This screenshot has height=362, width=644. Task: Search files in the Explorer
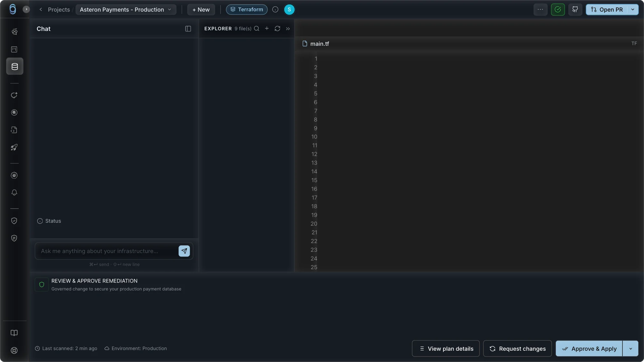pos(257,28)
